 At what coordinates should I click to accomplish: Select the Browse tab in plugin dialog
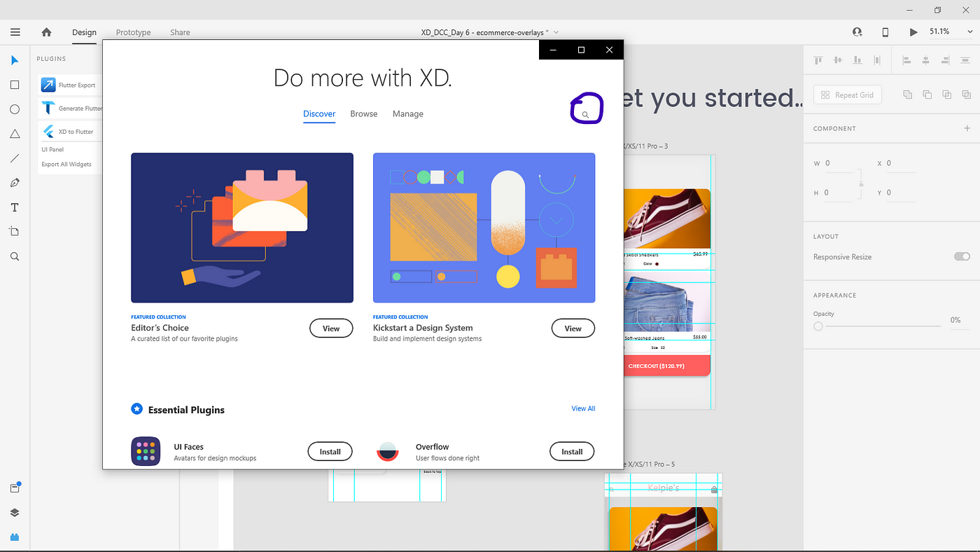(364, 114)
